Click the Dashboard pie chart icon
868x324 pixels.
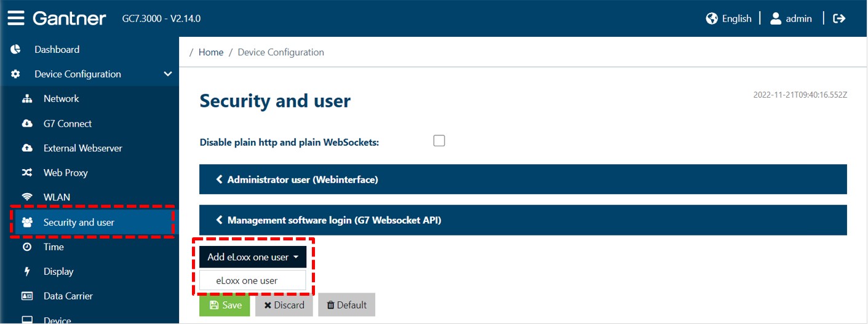point(16,49)
